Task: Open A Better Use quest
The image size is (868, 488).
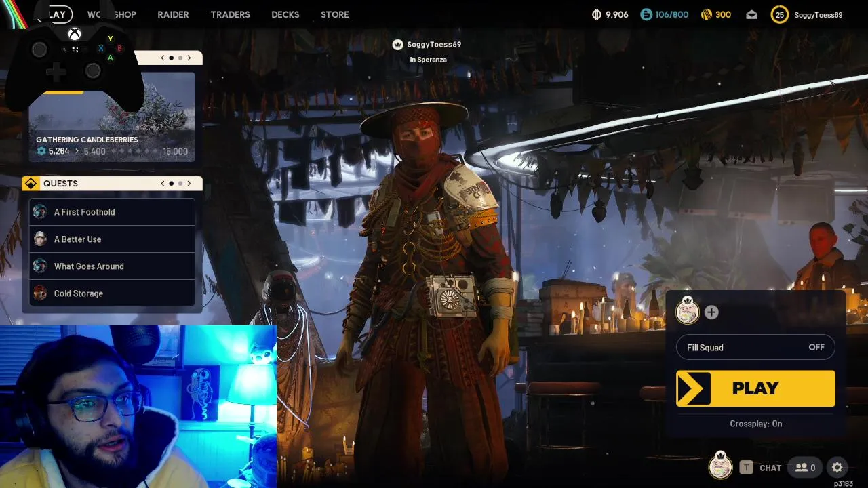Action: (x=112, y=239)
